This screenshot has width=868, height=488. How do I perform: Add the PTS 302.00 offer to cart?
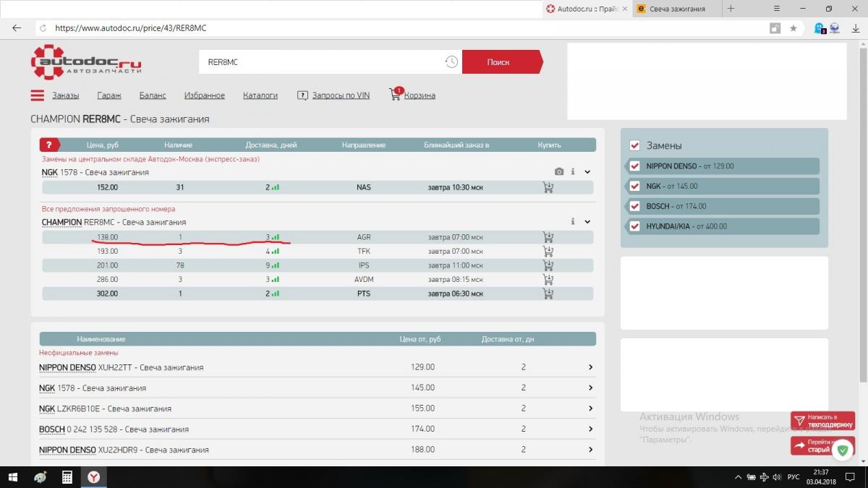[548, 294]
